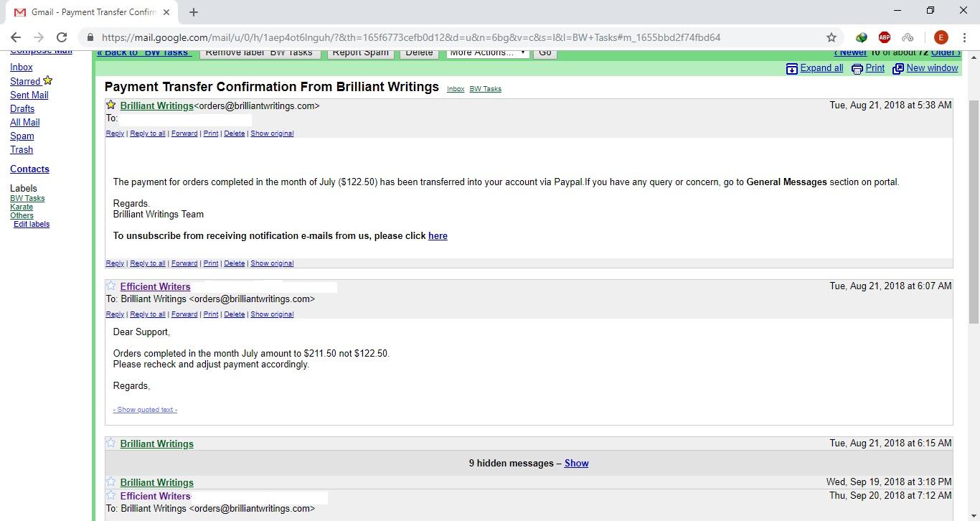Open the Drafts folder
Screen dimensions: 980x521
[22, 108]
